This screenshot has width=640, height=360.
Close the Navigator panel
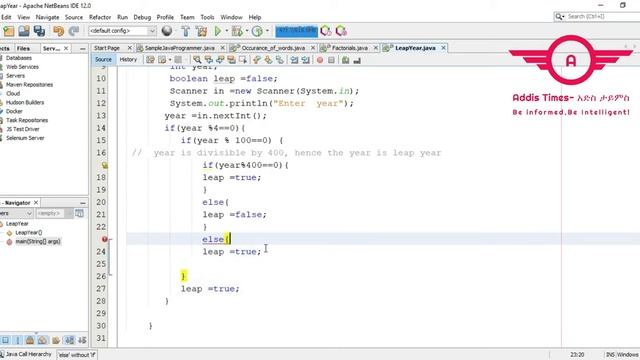pos(36,202)
